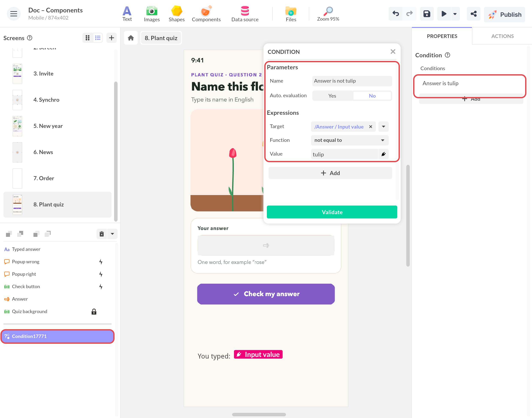Viewport: 532px width, 418px height.
Task: Switch to the ACTIONS tab
Action: [x=502, y=36]
